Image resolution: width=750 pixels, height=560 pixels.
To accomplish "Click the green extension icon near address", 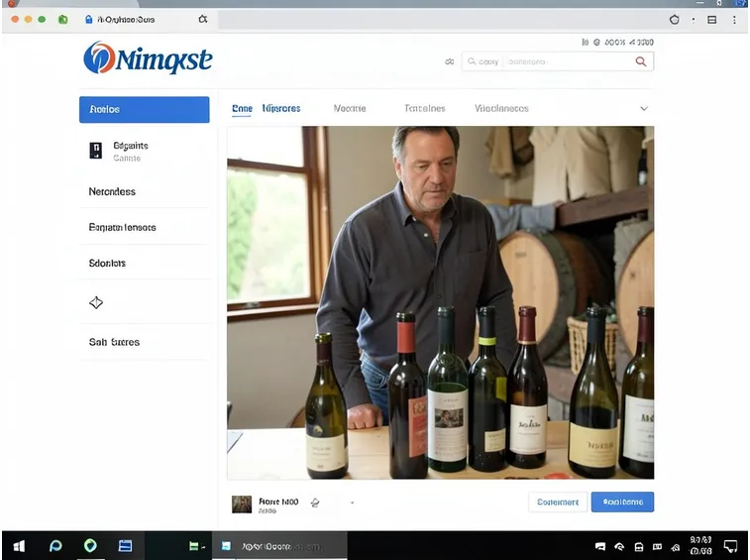I will (62, 20).
